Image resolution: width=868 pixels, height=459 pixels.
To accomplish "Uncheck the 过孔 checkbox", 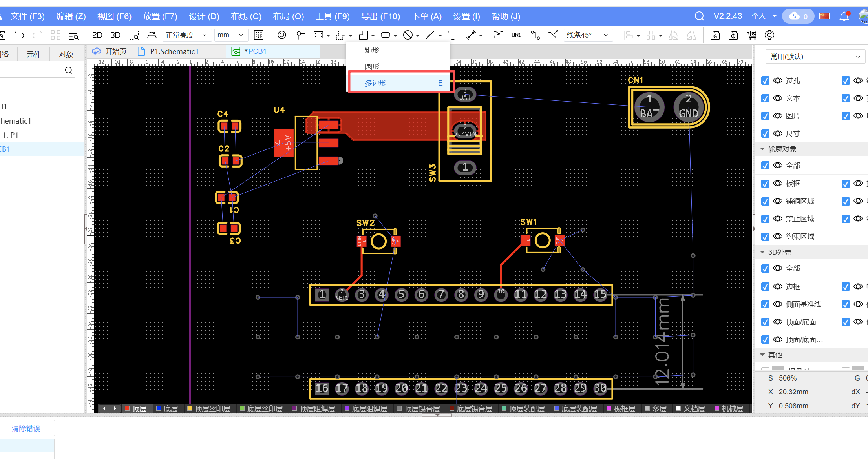I will (765, 81).
